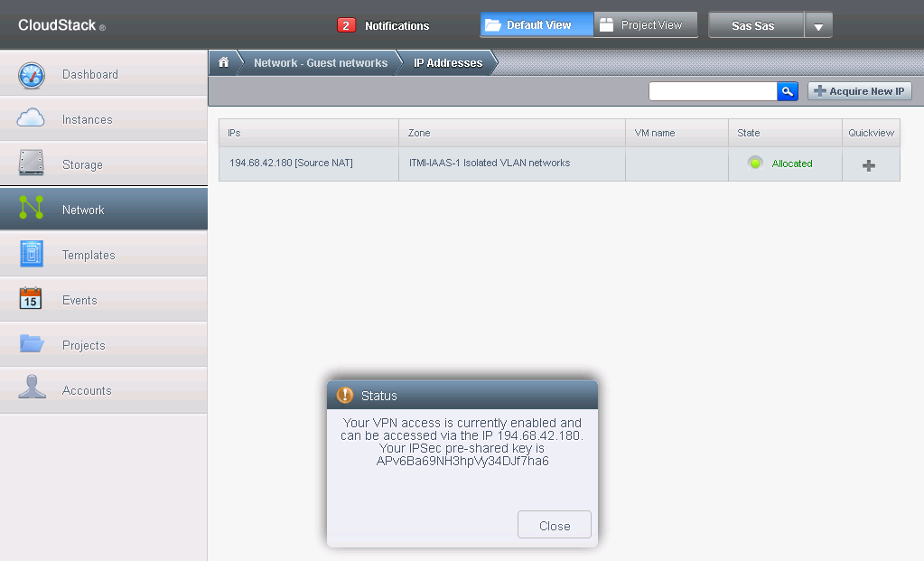924x561 pixels.
Task: Click the 194.68.42.180 [Source NAT] entry
Action: coord(291,163)
